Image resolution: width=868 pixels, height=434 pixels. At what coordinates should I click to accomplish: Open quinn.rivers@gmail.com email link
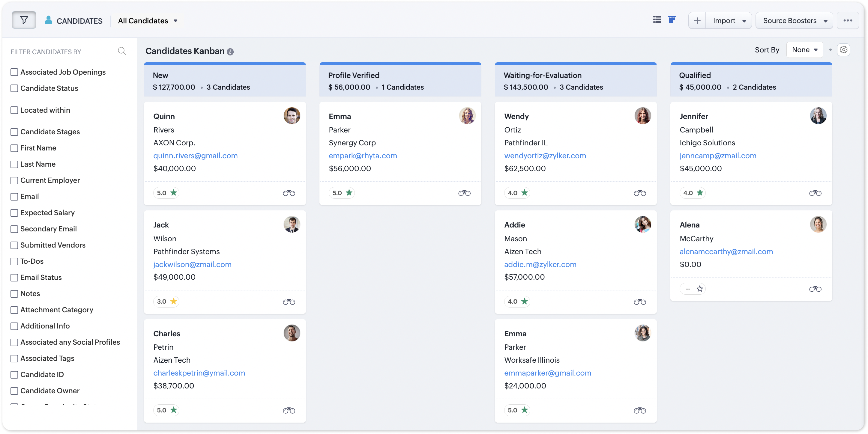pyautogui.click(x=196, y=156)
